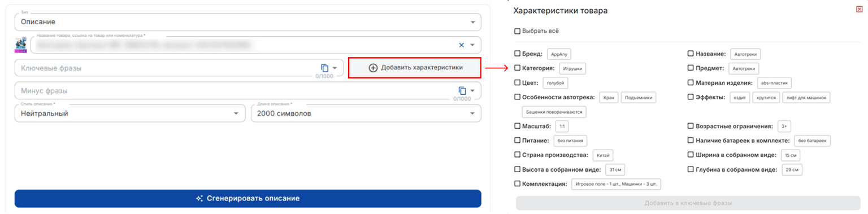Click the Добавить характеристики button
This screenshot has width=868, height=214.
[x=415, y=68]
